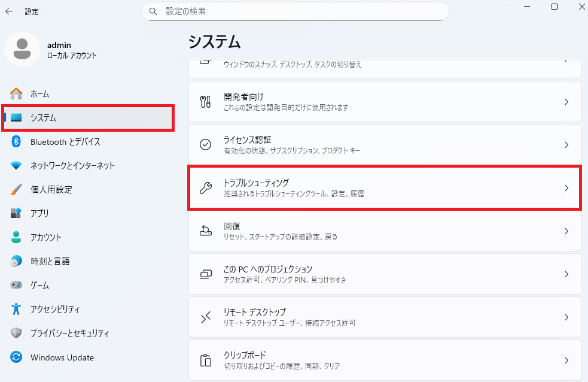Open the トラブルシューティング settings card
The height and width of the screenshot is (382, 588).
coord(385,187)
